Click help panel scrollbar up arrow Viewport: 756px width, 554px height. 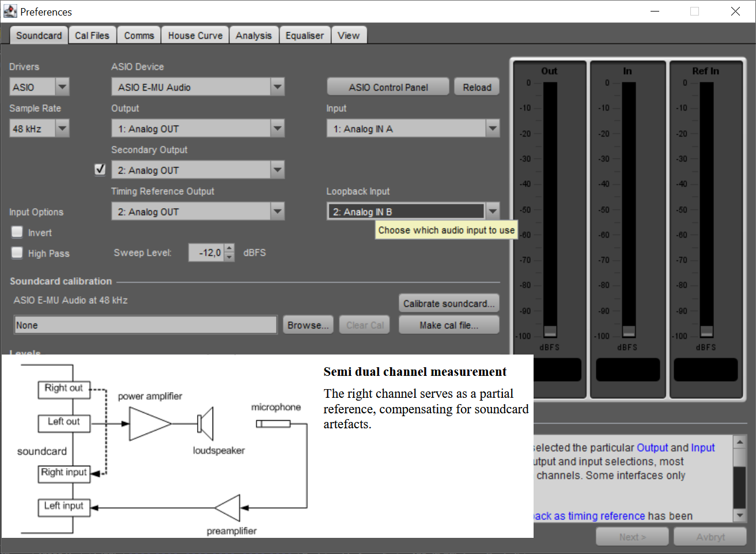click(x=740, y=442)
